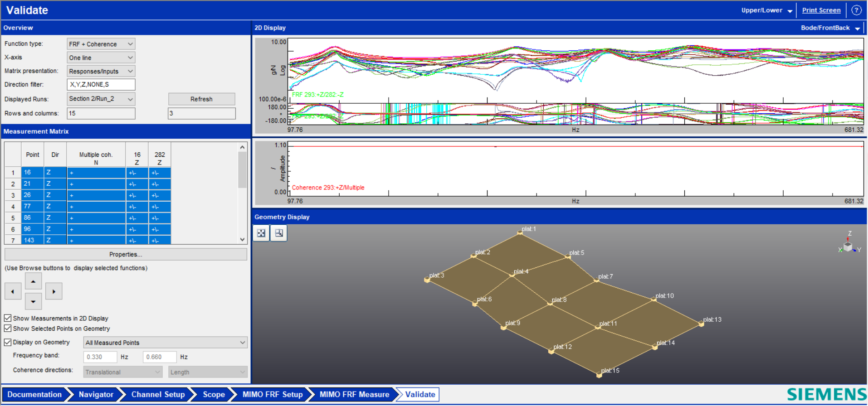Go to the Channel Setup tab
This screenshot has width=868, height=406.
click(x=158, y=394)
